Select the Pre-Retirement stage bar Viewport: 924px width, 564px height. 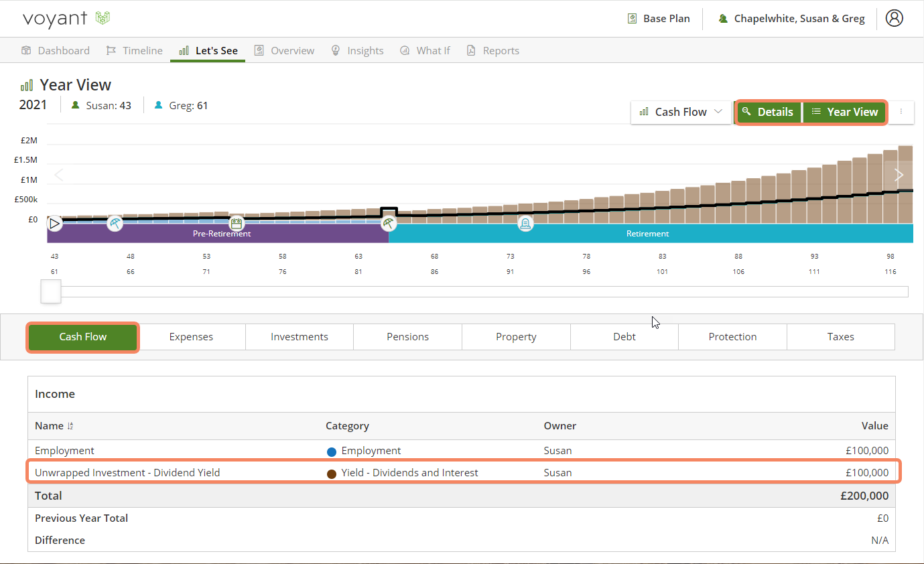coord(218,234)
